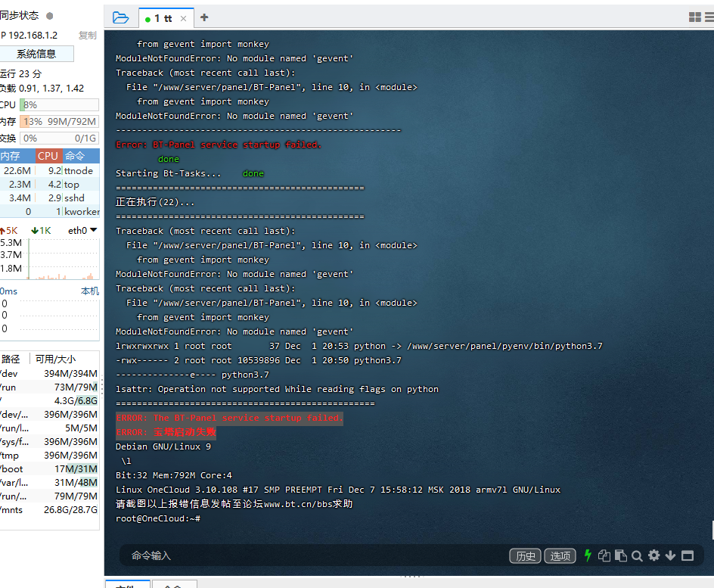Close the 'tt' session tab

(183, 19)
